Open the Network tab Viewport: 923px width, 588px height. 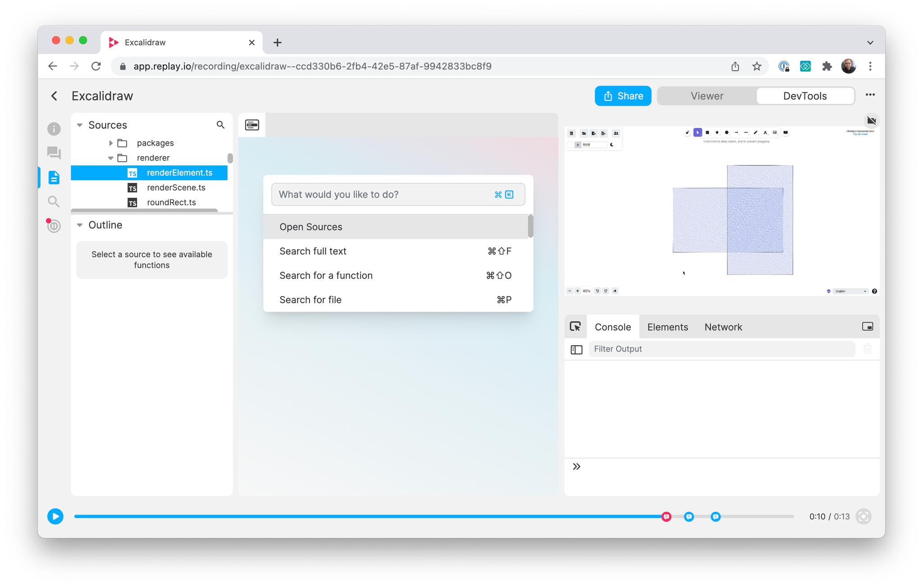(723, 327)
